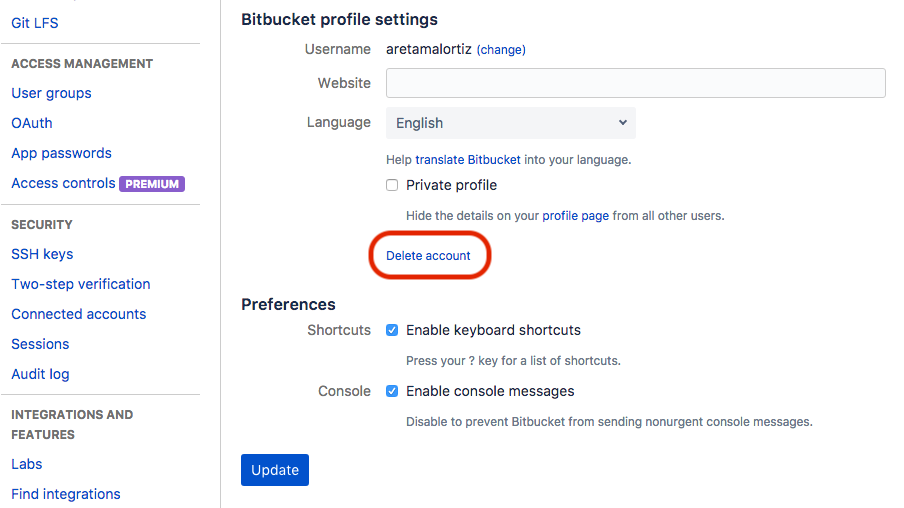The width and height of the screenshot is (904, 508).
Task: Go to OAuth settings
Action: pyautogui.click(x=32, y=123)
